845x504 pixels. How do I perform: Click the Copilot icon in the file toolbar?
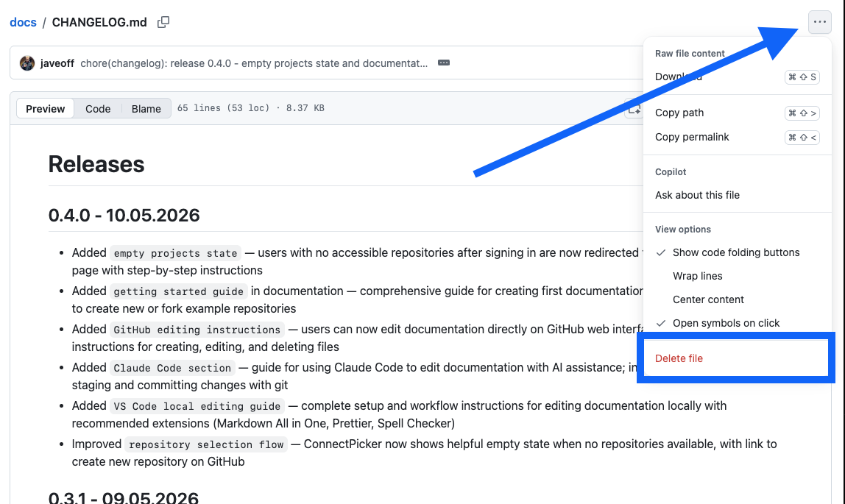click(x=634, y=108)
